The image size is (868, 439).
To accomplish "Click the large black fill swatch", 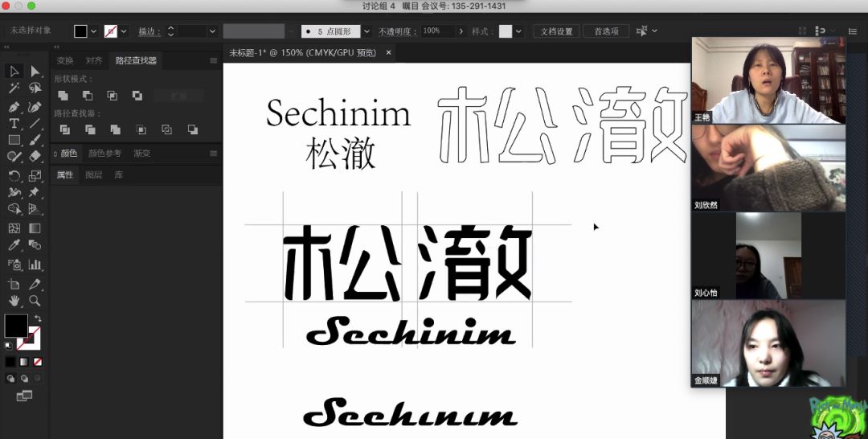I will (x=16, y=326).
